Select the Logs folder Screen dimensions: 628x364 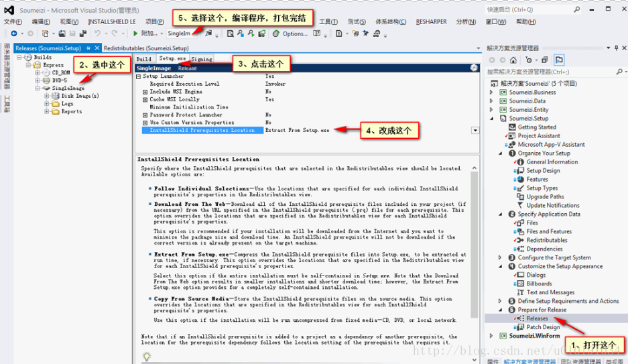[x=67, y=104]
